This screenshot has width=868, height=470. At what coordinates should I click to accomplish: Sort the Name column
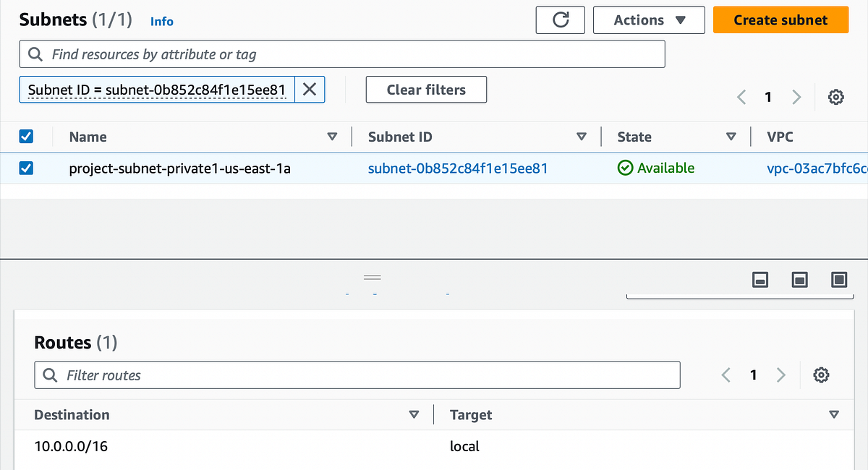pyautogui.click(x=333, y=137)
